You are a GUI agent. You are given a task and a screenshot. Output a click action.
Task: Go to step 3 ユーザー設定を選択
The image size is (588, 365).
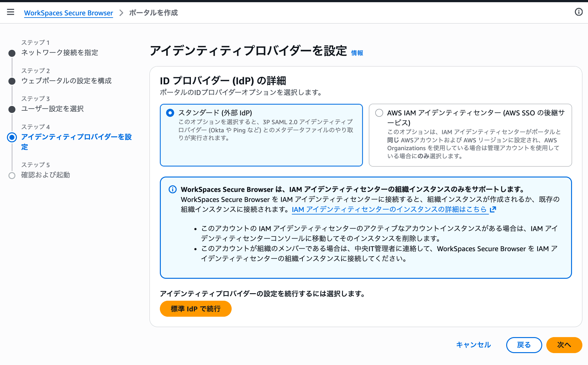click(52, 109)
